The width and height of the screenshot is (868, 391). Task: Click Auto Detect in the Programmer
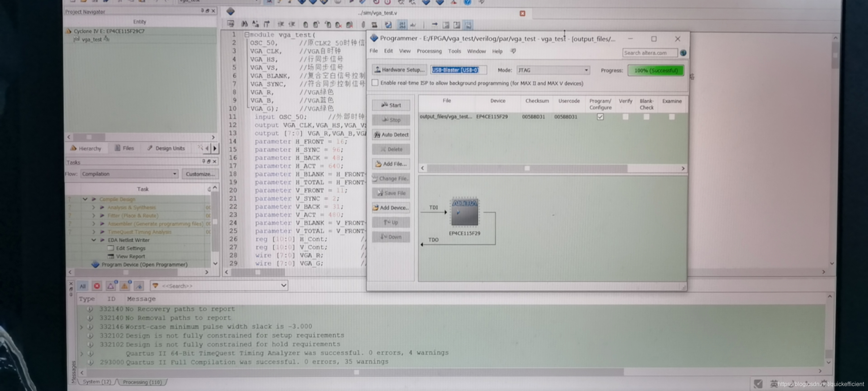coord(391,135)
